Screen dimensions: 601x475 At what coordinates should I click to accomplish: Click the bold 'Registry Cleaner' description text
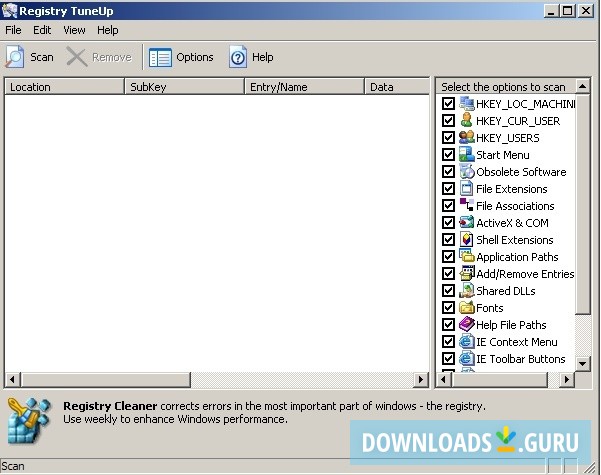pyautogui.click(x=110, y=406)
